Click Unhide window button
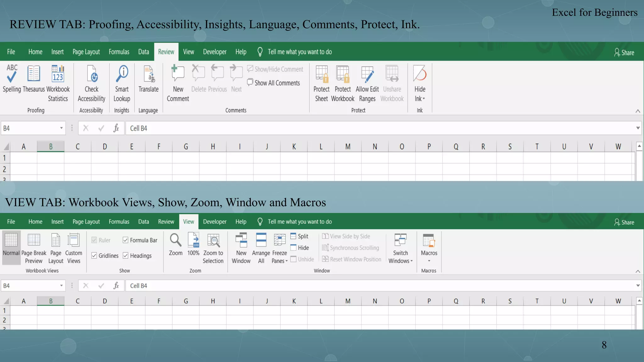Viewport: 644px width, 362px height. point(302,259)
